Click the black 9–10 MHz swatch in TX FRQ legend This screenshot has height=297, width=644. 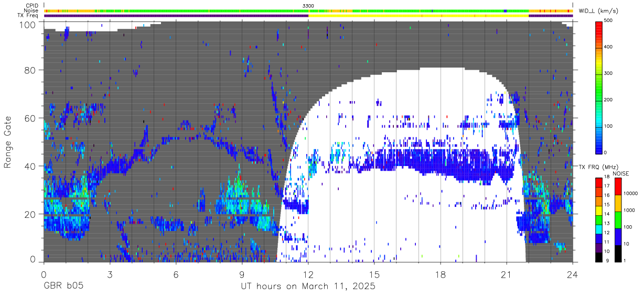click(598, 257)
